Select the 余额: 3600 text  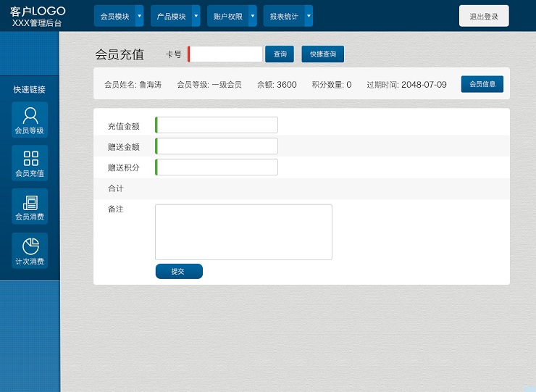277,85
